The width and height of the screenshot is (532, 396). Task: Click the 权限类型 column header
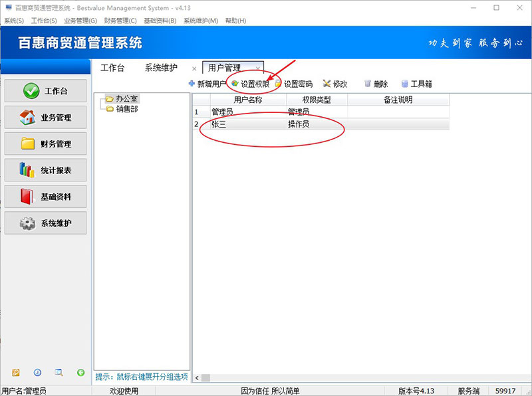(317, 100)
